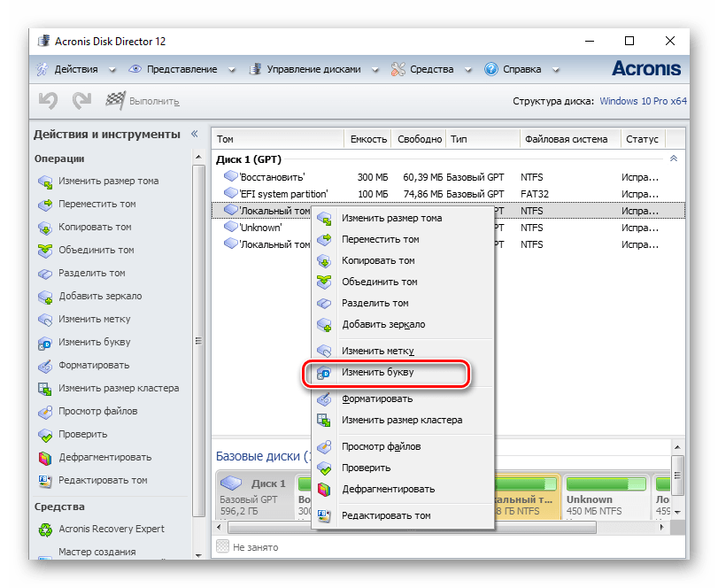Click Acronis Recovery Expert icon in sidebar
Viewport: 718px width, 588px height.
(45, 530)
